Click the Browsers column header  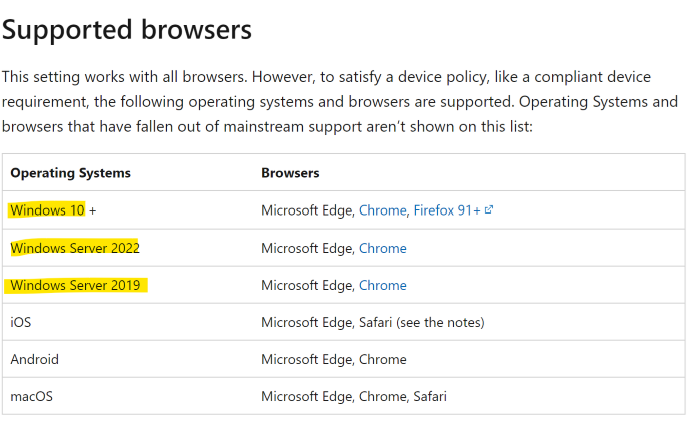pyautogui.click(x=290, y=173)
